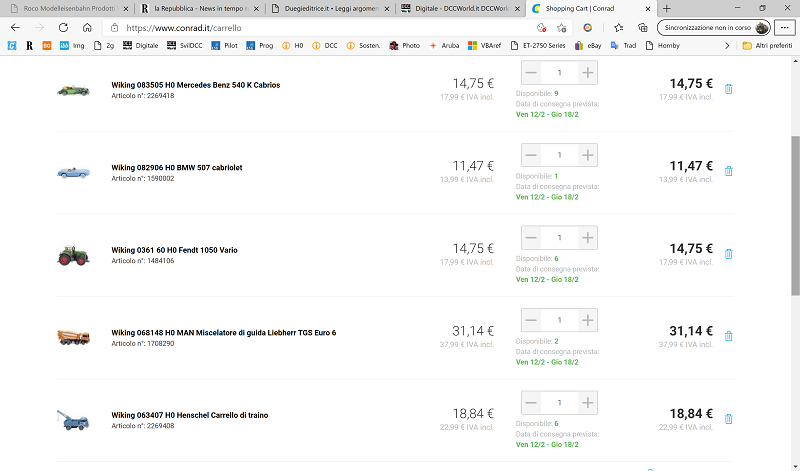Remove BMW 507 cabriolet with trash icon
This screenshot has width=800, height=471.
[x=728, y=171]
